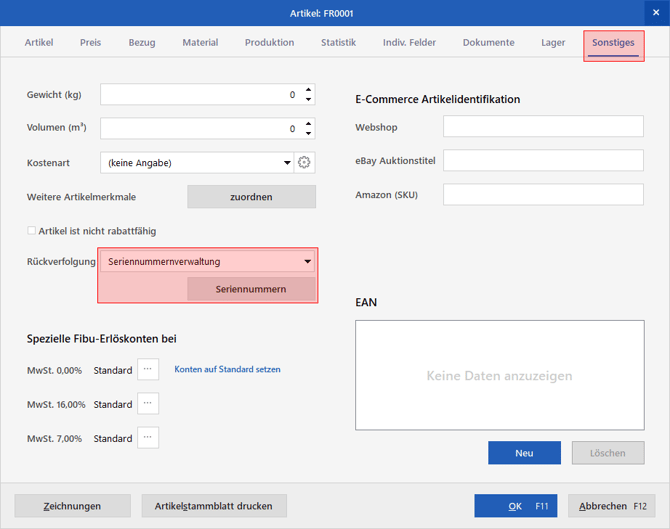
Task: Switch to the Preis tab
Action: [x=91, y=43]
